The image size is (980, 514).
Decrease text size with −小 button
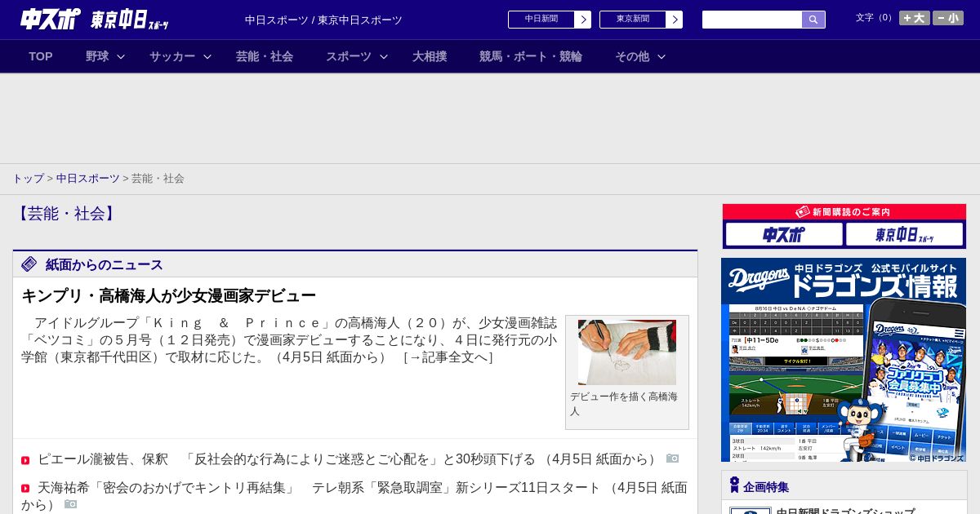click(x=948, y=18)
